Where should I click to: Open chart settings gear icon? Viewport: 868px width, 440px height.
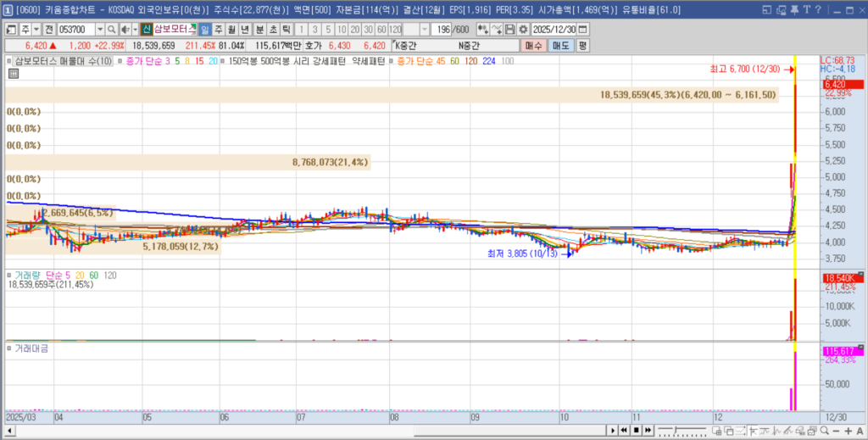tap(522, 29)
